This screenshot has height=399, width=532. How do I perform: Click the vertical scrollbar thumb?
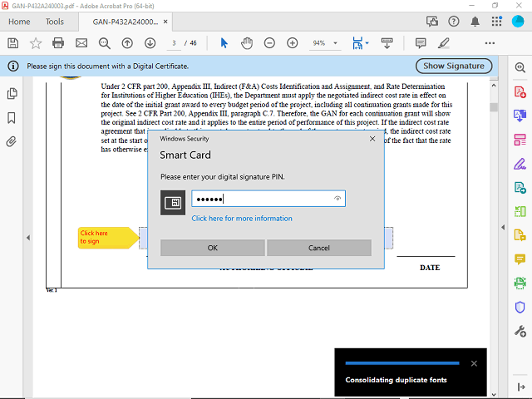coord(494,107)
